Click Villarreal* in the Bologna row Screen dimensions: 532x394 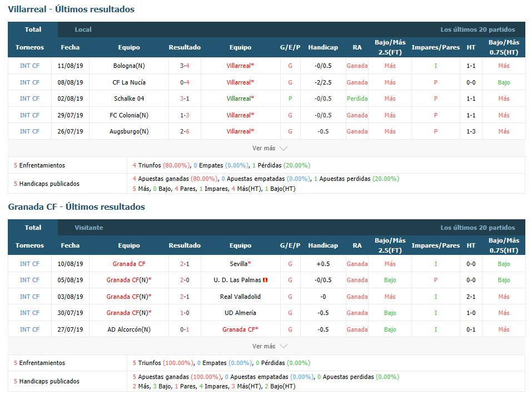click(x=240, y=66)
